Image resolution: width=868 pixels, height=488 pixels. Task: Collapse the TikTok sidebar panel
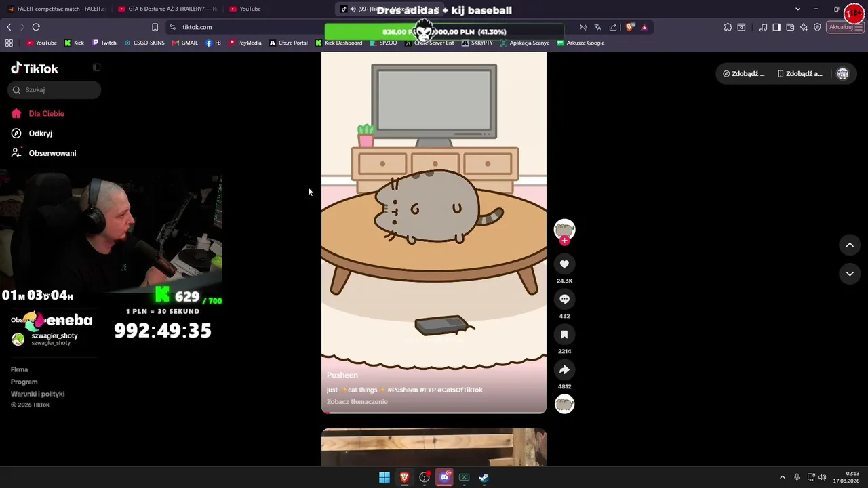point(97,68)
